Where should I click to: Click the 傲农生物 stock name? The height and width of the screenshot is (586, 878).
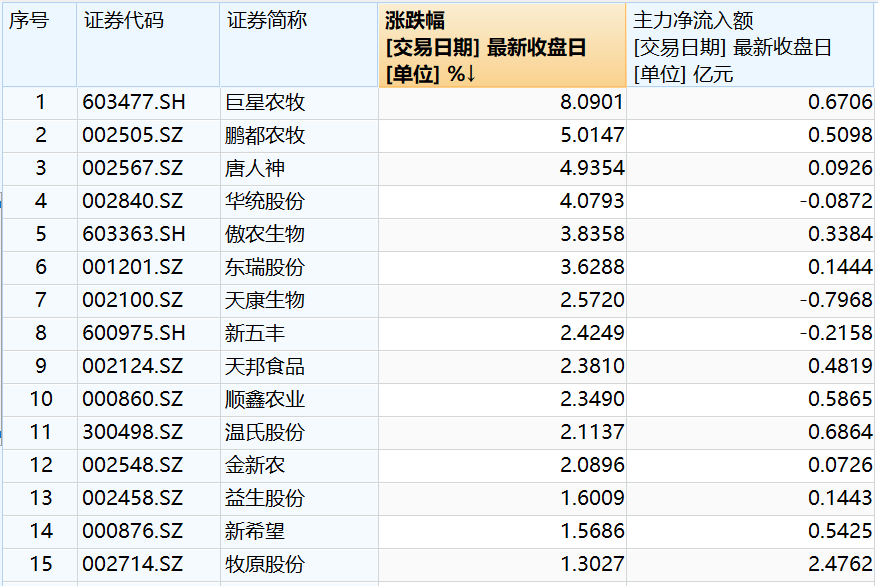click(x=265, y=234)
